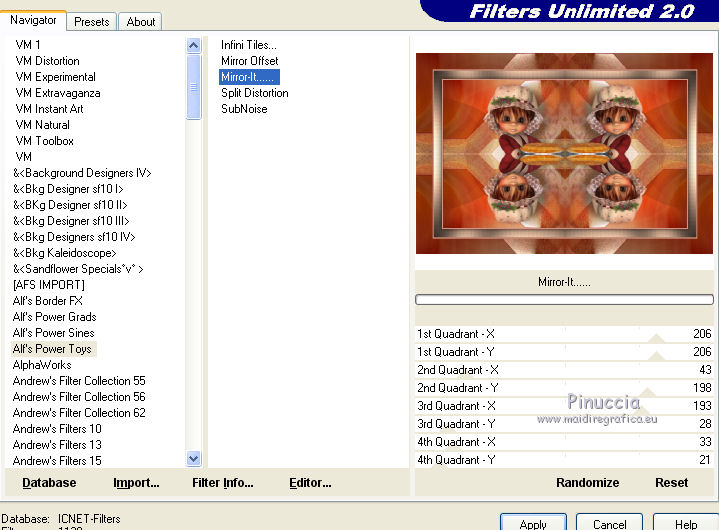
Task: Open the Editor... button
Action: (x=310, y=483)
